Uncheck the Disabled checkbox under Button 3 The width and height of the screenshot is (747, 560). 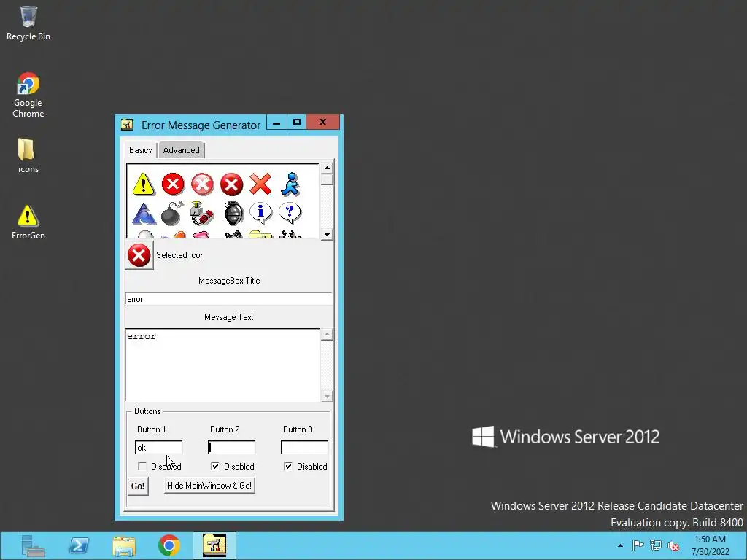(x=287, y=466)
